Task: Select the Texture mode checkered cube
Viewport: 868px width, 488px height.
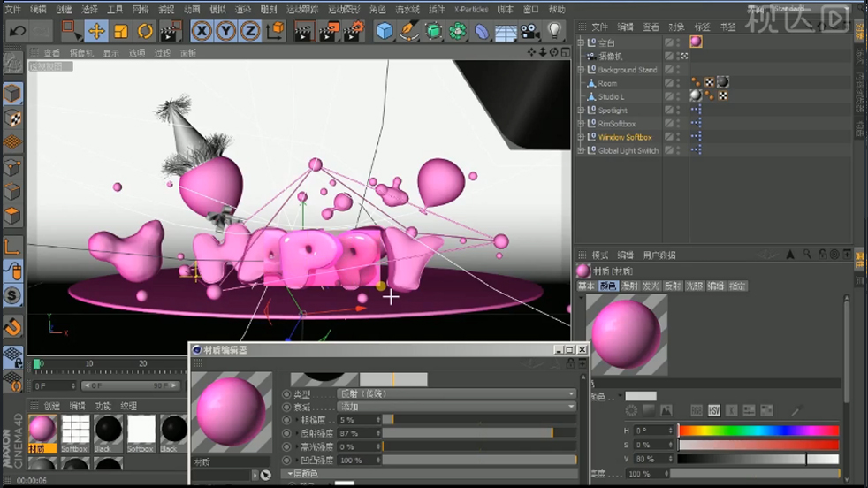Action: (12, 118)
